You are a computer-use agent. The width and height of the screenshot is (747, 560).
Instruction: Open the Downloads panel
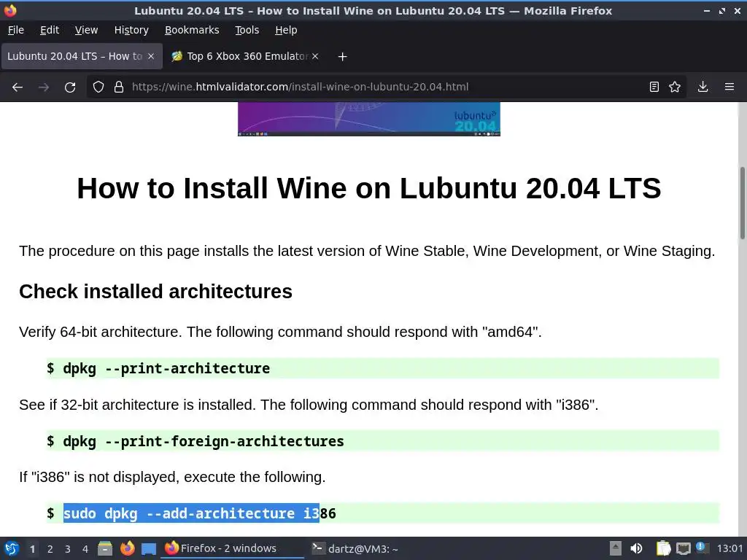point(703,87)
